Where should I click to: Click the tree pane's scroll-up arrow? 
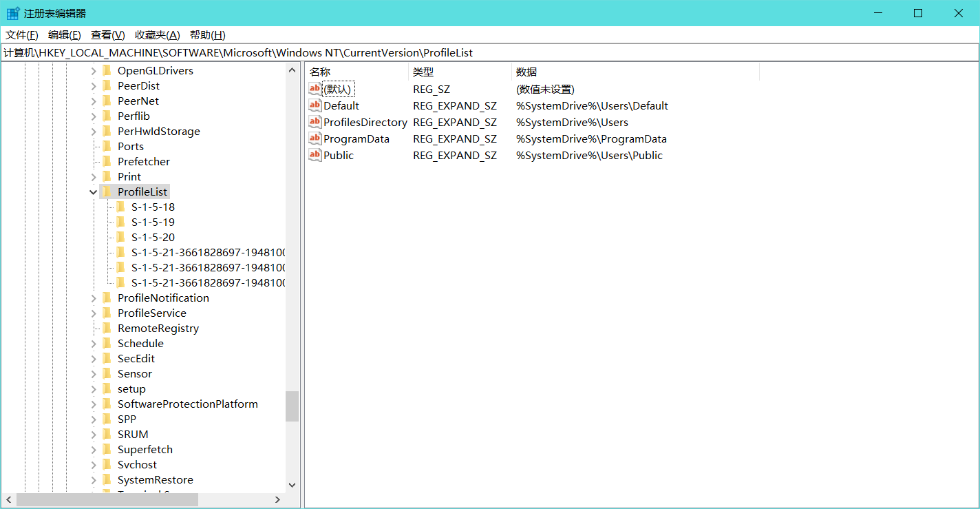[x=292, y=70]
